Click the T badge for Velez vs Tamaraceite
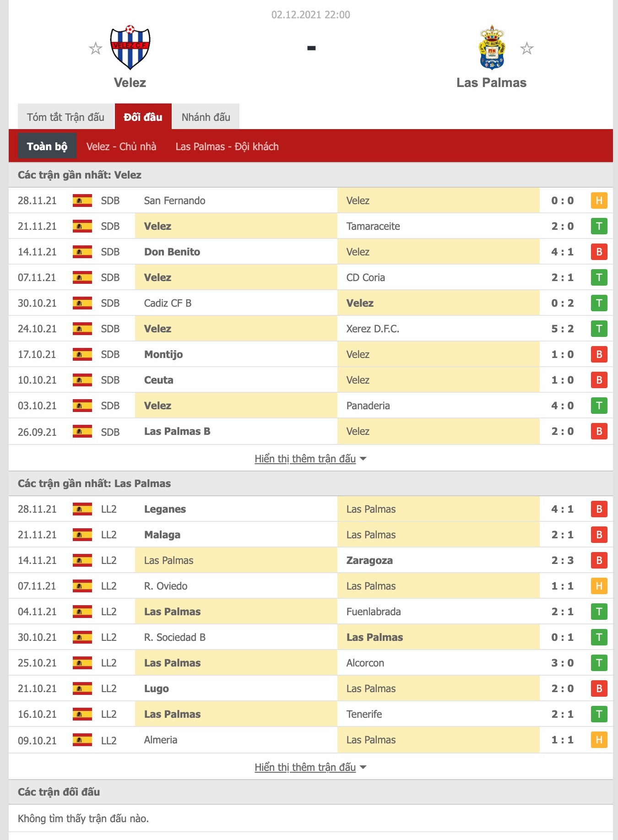Viewport: 618px width, 840px height. tap(599, 226)
